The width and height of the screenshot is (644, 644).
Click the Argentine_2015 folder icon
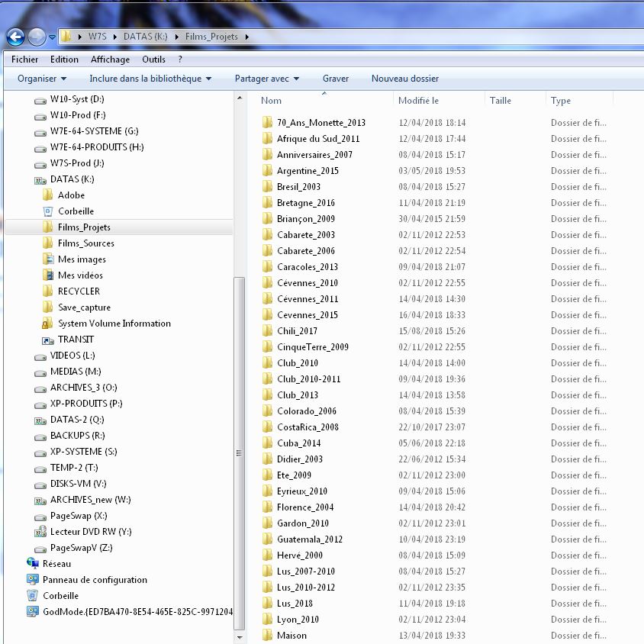tap(267, 170)
